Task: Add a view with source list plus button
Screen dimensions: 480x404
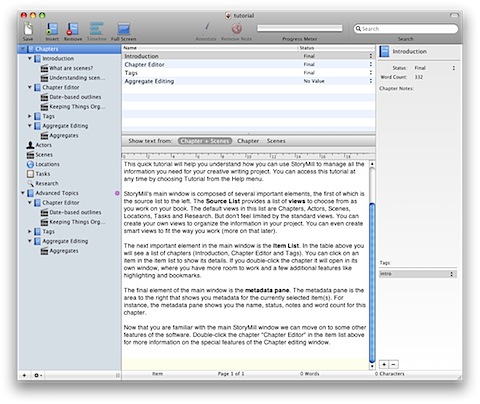Action: (24, 375)
